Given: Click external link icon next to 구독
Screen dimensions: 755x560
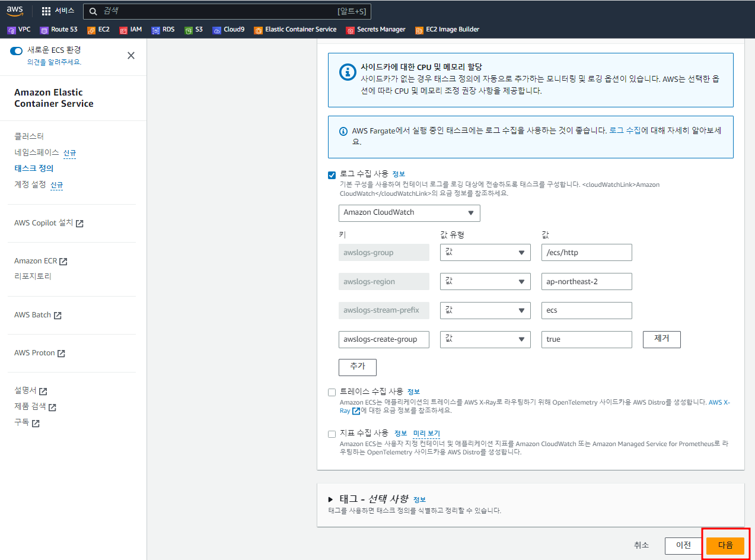Looking at the screenshot, I should [x=36, y=424].
